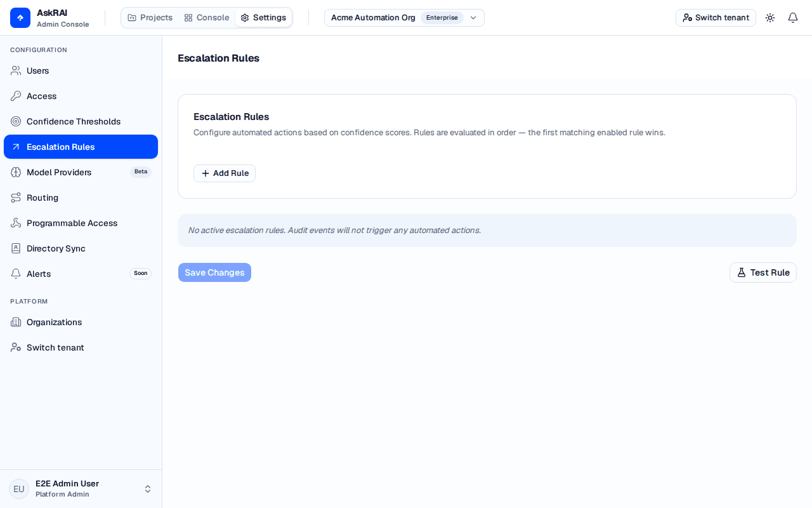Click the no active escalation rules notice
The image size is (812, 508).
[487, 231]
